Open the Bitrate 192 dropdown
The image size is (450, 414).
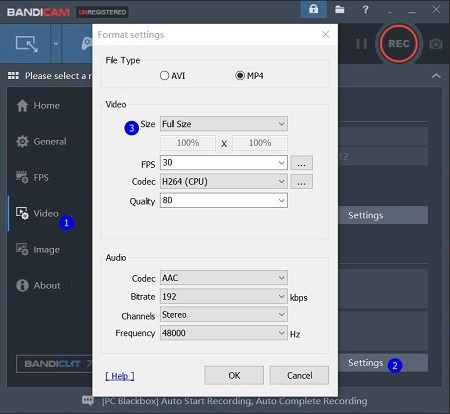click(224, 296)
